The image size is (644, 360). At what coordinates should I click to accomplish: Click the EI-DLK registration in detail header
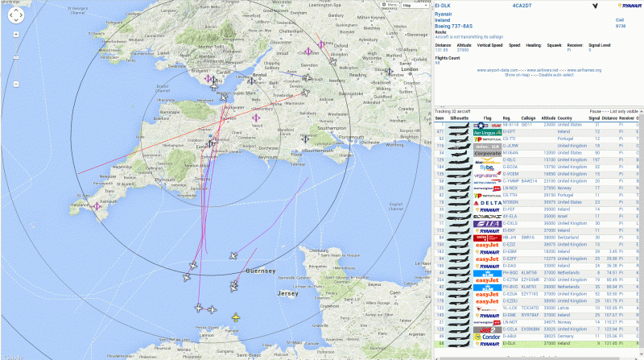pyautogui.click(x=443, y=6)
